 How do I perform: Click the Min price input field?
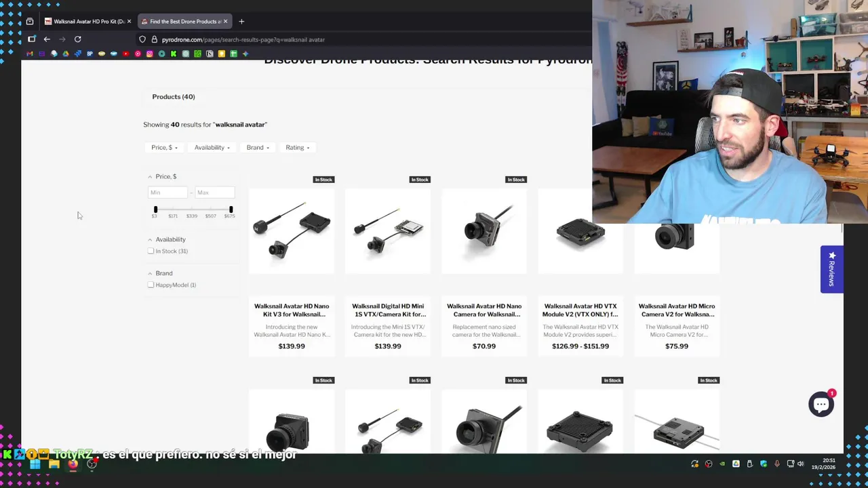(x=167, y=192)
